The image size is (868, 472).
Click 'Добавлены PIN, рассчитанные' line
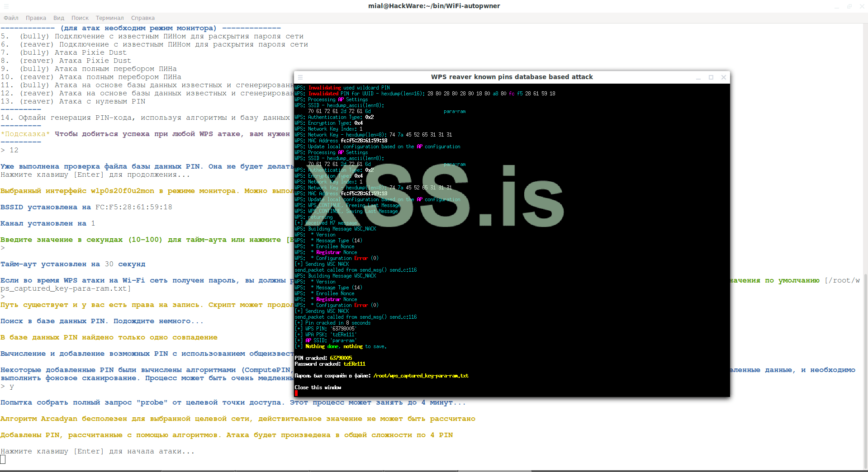point(227,435)
